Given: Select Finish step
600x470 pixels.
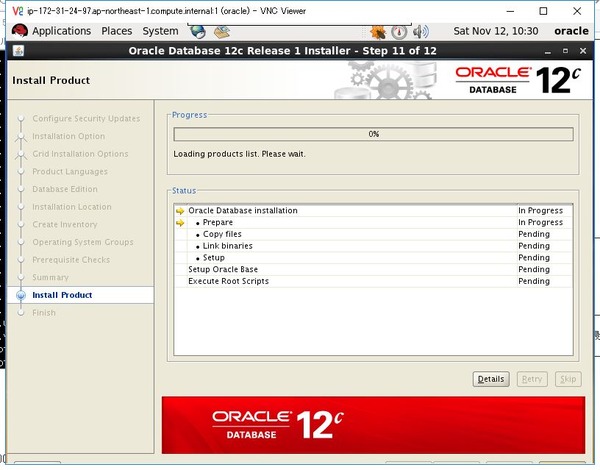Looking at the screenshot, I should [44, 313].
